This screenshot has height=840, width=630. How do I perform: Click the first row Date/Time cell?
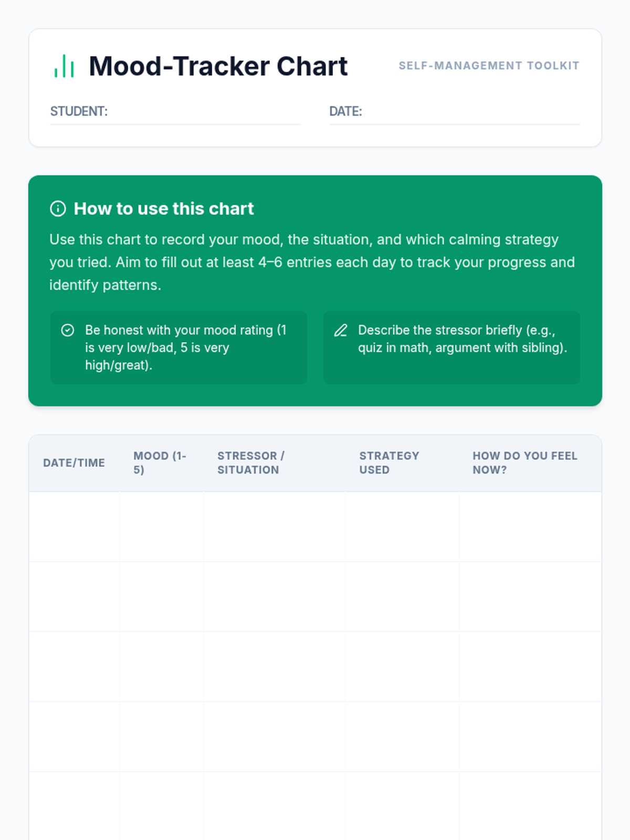74,527
